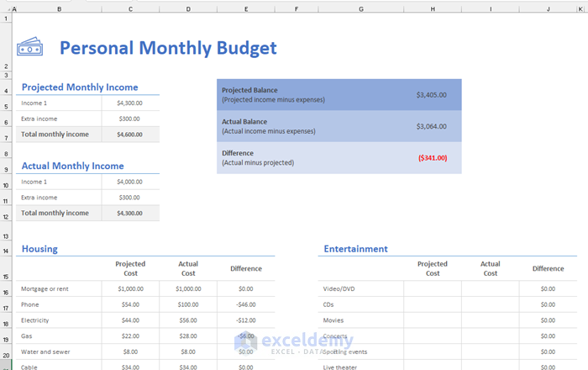Screen dimensions: 588x370
Task: Select Phone actual cost $100.00
Action: 188,304
